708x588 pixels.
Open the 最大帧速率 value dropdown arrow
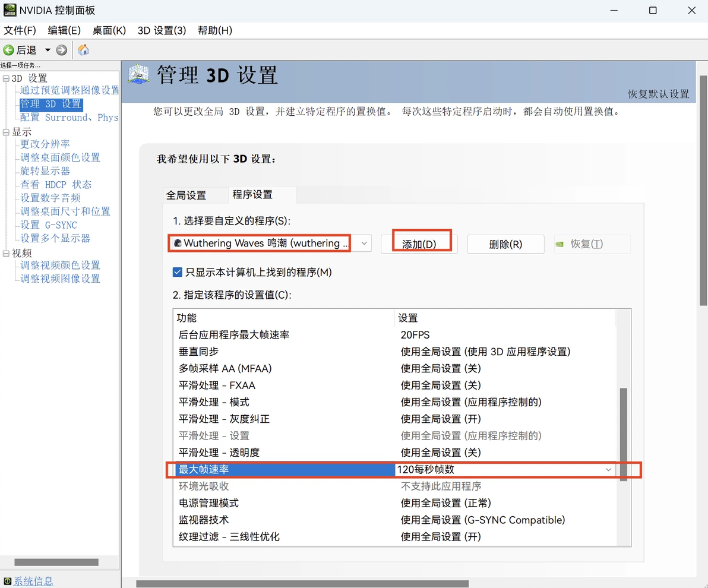608,470
